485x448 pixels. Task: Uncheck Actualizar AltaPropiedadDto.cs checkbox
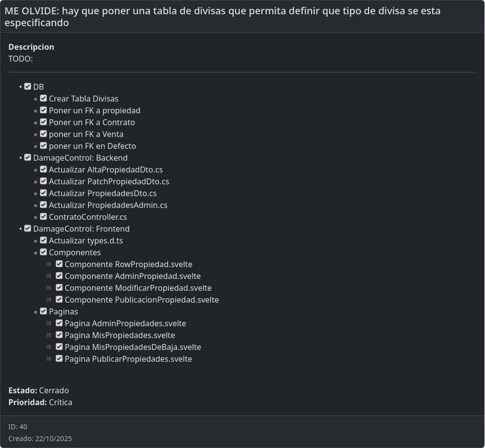43,169
